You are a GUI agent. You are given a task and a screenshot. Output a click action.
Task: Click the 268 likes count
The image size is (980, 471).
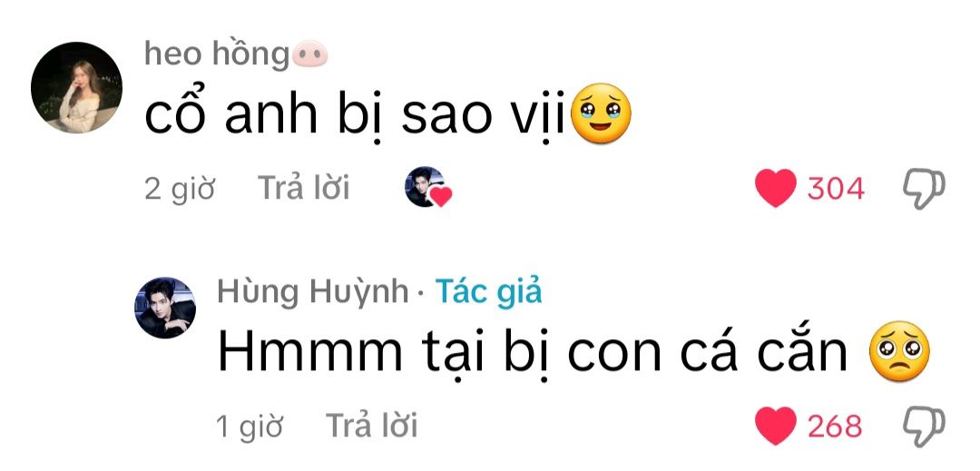835,427
